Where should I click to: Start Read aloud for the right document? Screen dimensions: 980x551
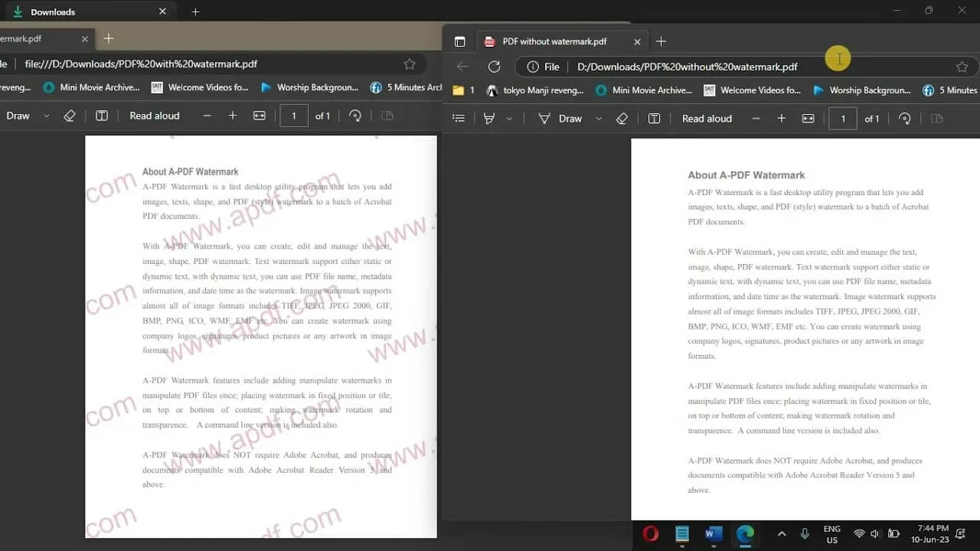pyautogui.click(x=707, y=119)
